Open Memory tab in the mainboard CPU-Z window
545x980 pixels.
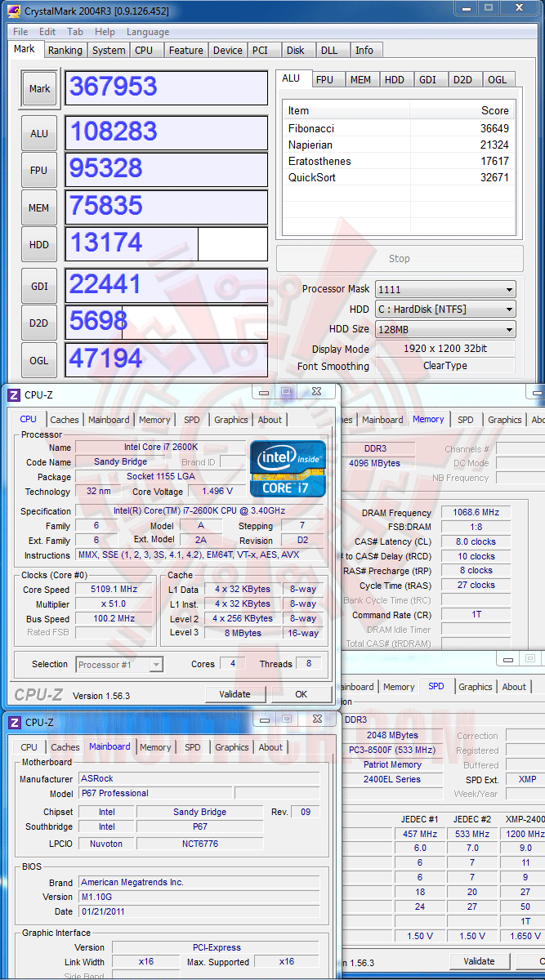[155, 747]
